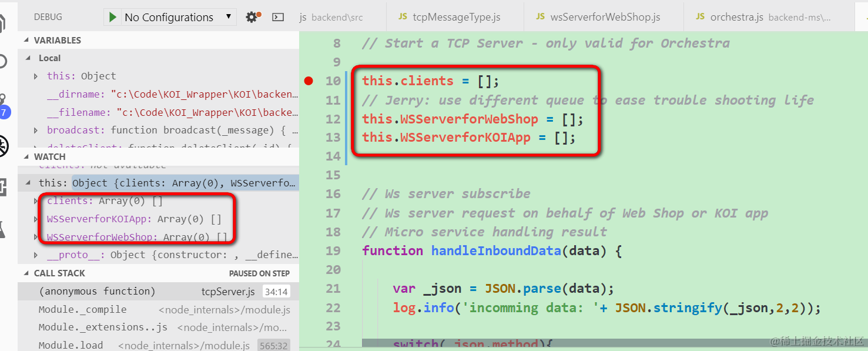
Task: Click 'var _json = JSON.parse(data);' line
Action: click(x=503, y=289)
